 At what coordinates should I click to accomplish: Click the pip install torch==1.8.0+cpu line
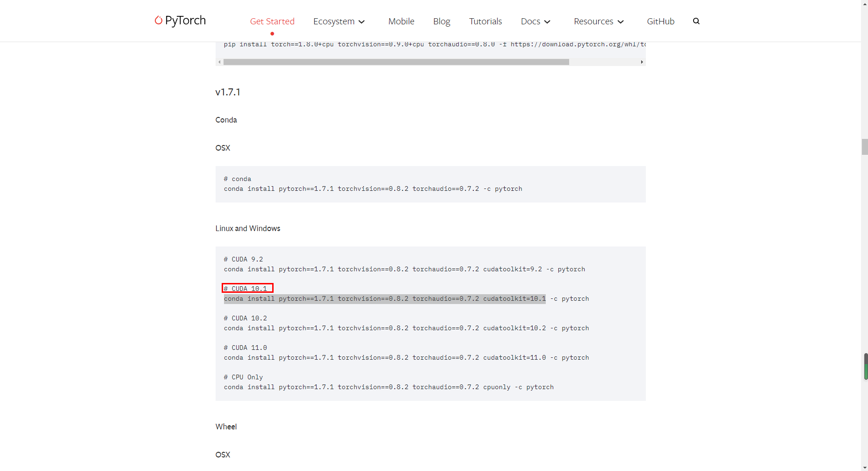pyautogui.click(x=434, y=44)
